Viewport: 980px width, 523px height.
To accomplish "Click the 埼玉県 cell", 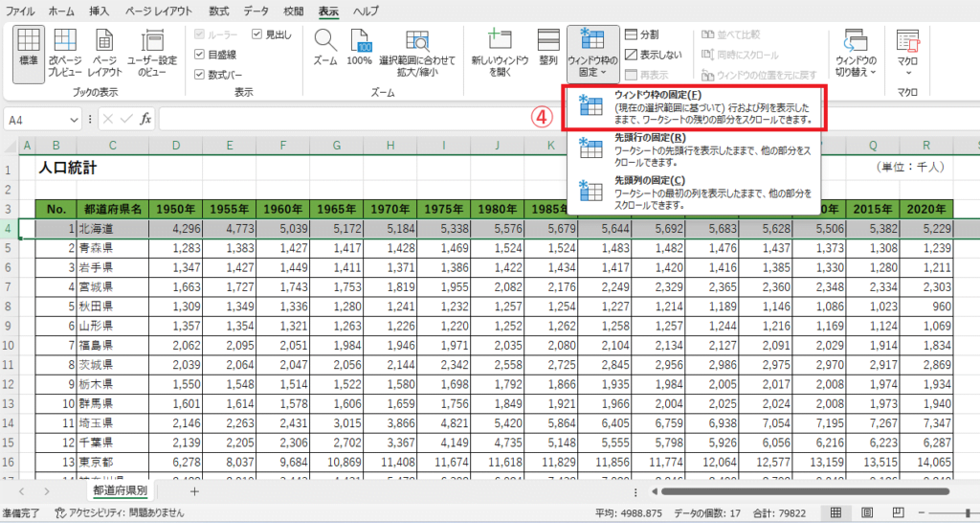I will pos(113,423).
